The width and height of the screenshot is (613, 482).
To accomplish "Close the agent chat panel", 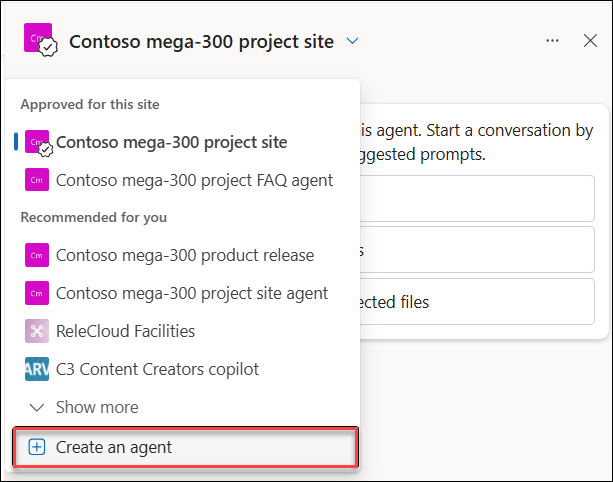I will point(590,41).
